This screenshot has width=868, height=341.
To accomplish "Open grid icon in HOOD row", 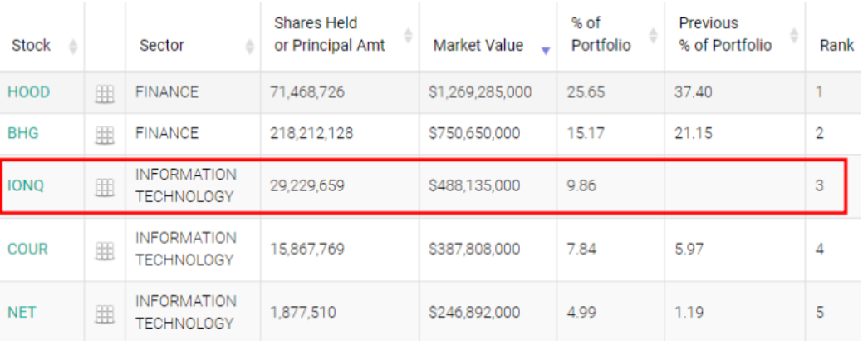I will (105, 94).
